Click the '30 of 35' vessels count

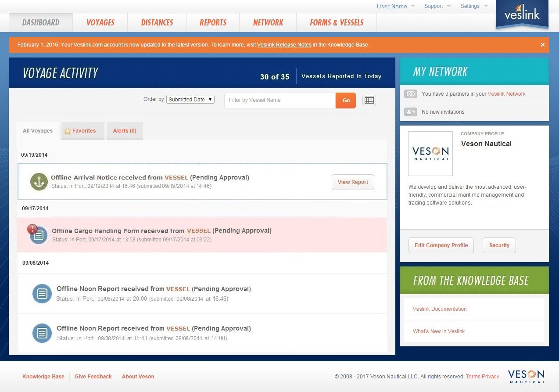click(275, 77)
